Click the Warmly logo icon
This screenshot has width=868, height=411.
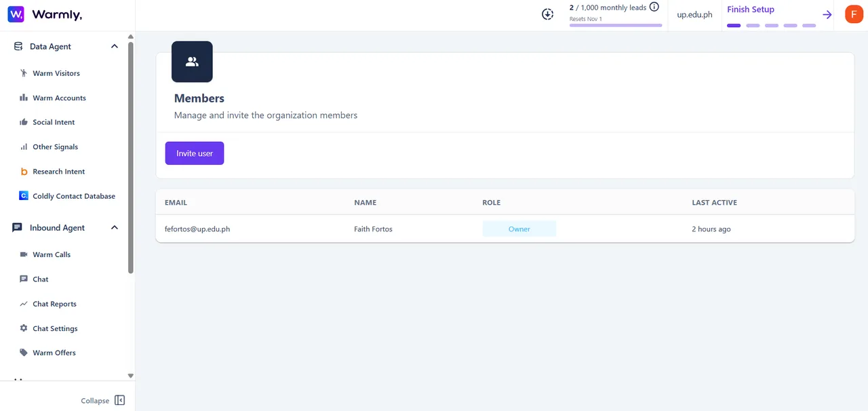point(16,14)
